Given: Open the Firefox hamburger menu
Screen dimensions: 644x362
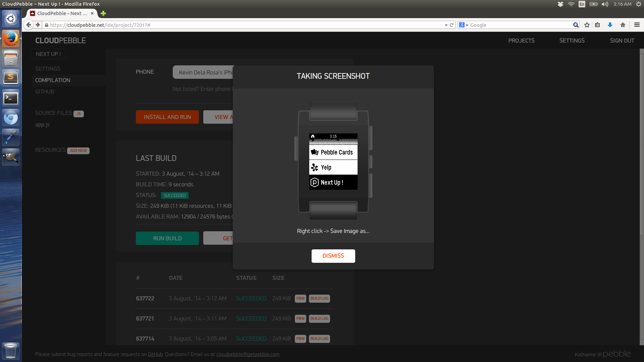Looking at the screenshot, I should click(x=637, y=25).
